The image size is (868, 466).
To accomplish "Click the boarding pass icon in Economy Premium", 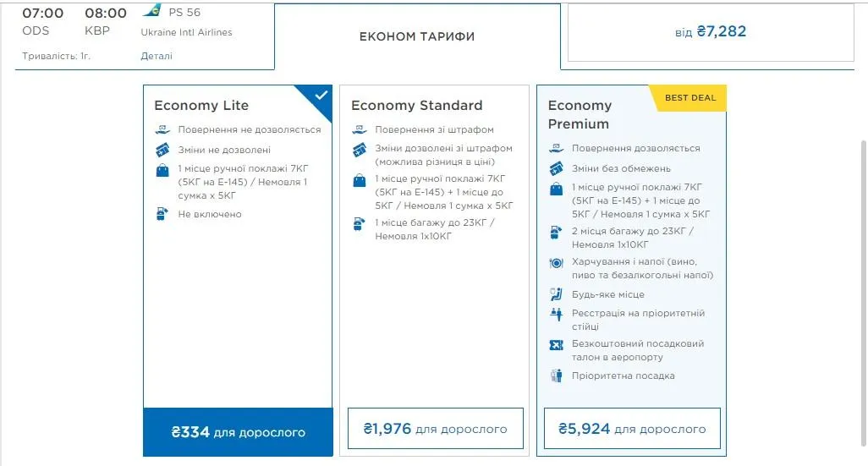I will [x=557, y=345].
